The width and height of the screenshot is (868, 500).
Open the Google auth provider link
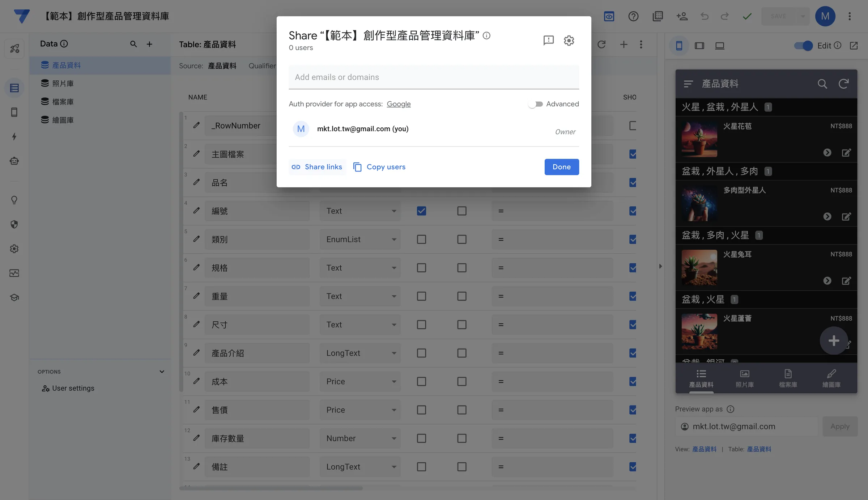click(x=399, y=104)
